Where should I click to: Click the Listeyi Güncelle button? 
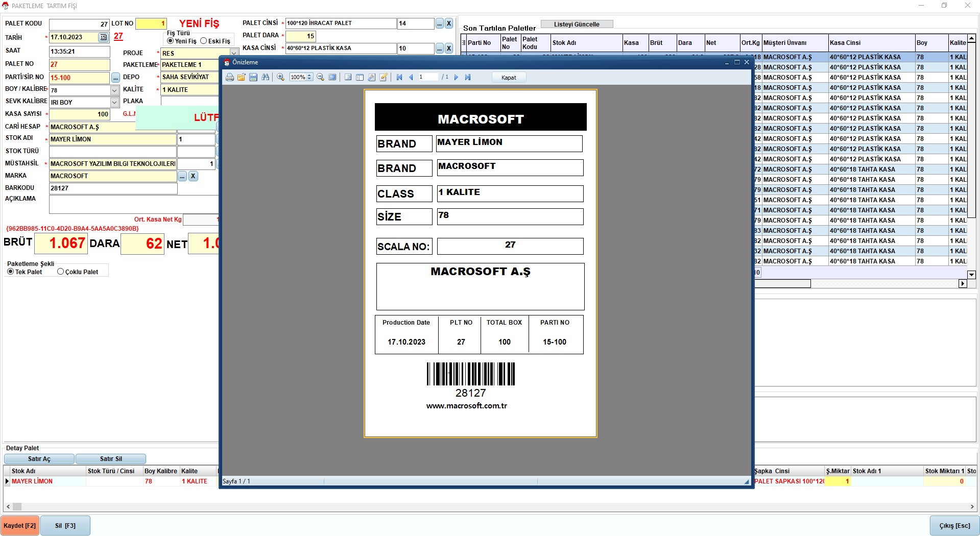(577, 24)
